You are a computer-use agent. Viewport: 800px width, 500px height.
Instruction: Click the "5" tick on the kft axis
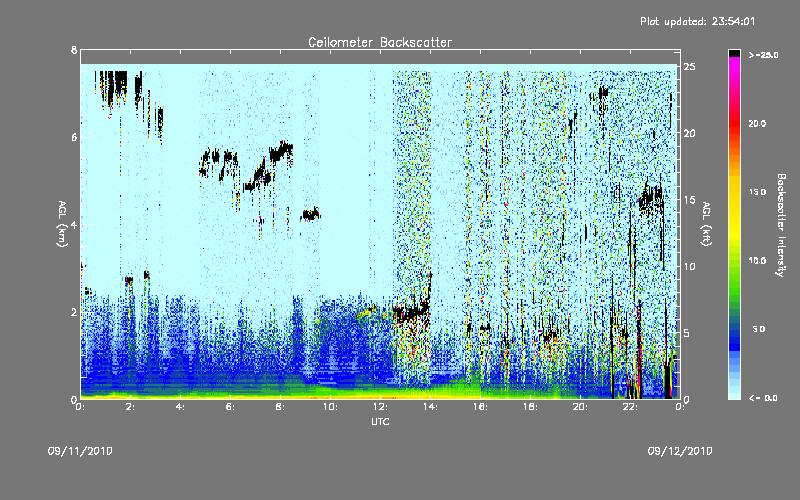(687, 333)
